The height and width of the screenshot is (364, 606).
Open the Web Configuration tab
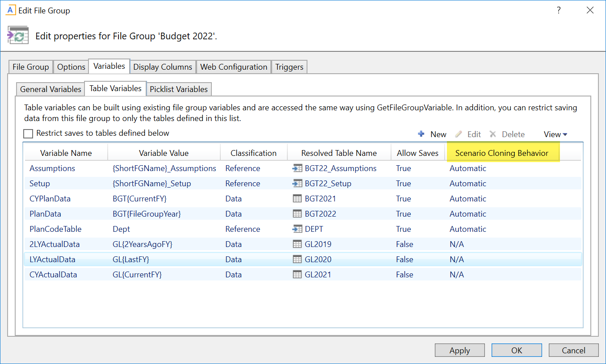[234, 67]
